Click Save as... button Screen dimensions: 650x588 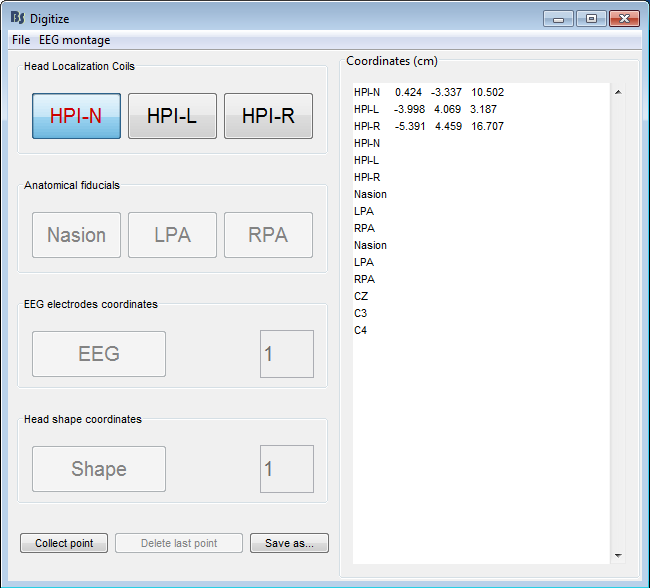point(289,543)
